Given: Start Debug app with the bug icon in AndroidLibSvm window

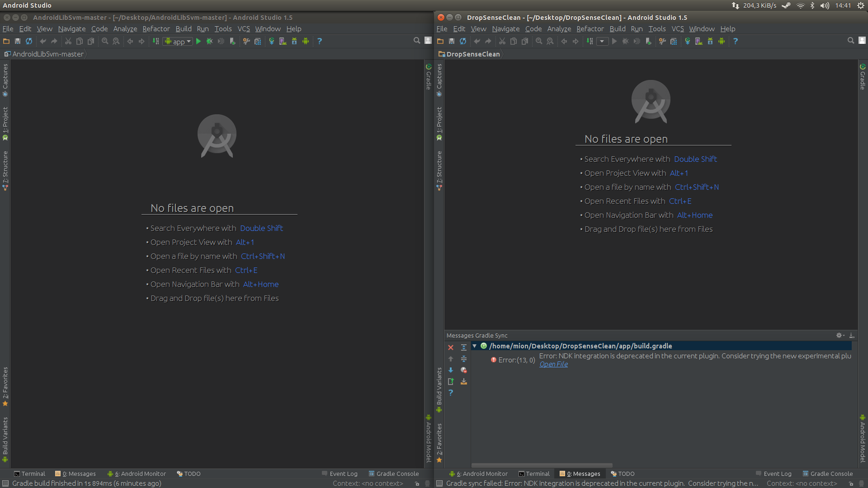Looking at the screenshot, I should 210,41.
